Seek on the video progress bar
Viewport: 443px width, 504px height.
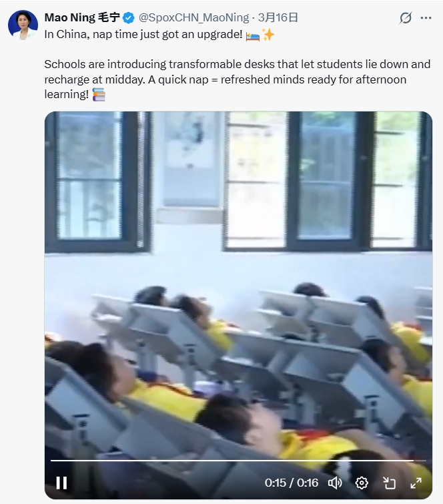tap(238, 461)
